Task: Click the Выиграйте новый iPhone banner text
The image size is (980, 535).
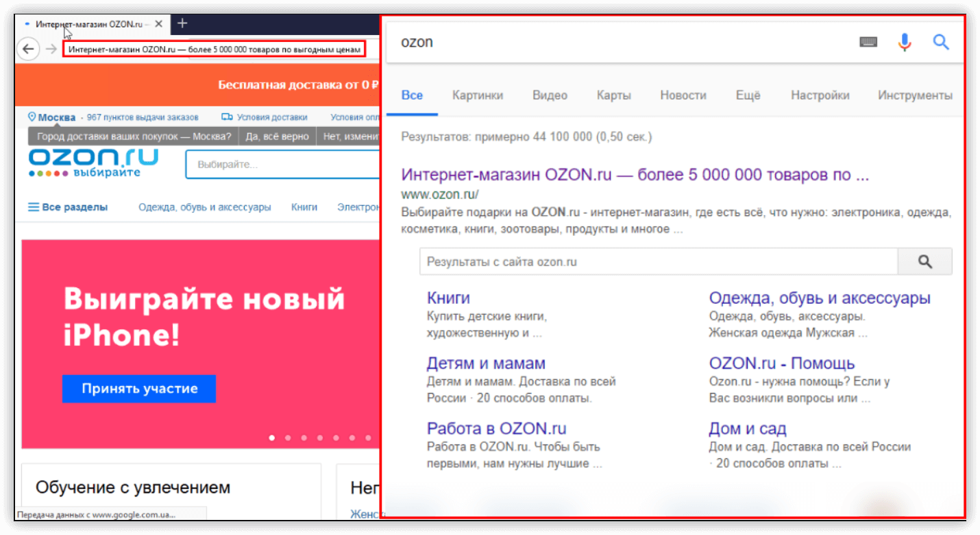Action: pyautogui.click(x=204, y=317)
